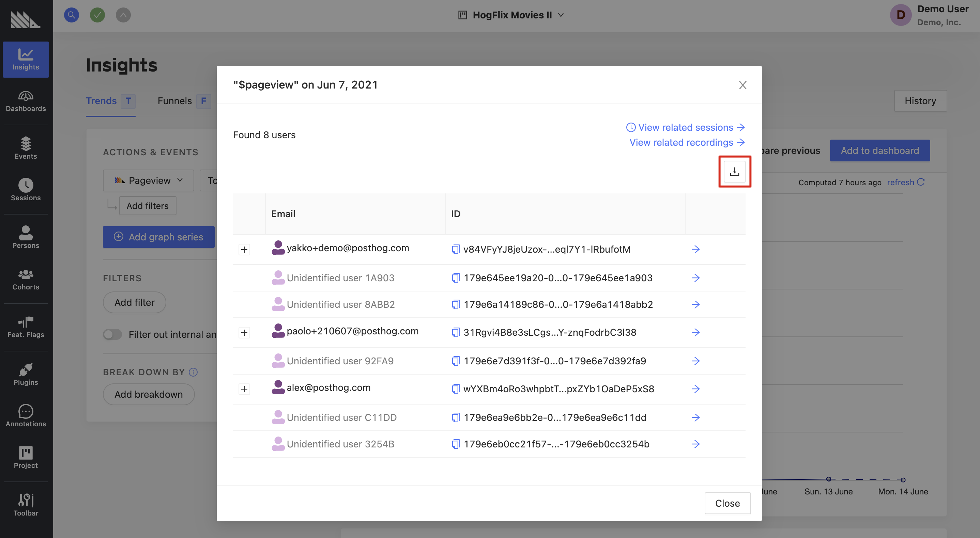Expand row for paolo+210607@posthog.com
980x538 pixels.
[244, 333]
